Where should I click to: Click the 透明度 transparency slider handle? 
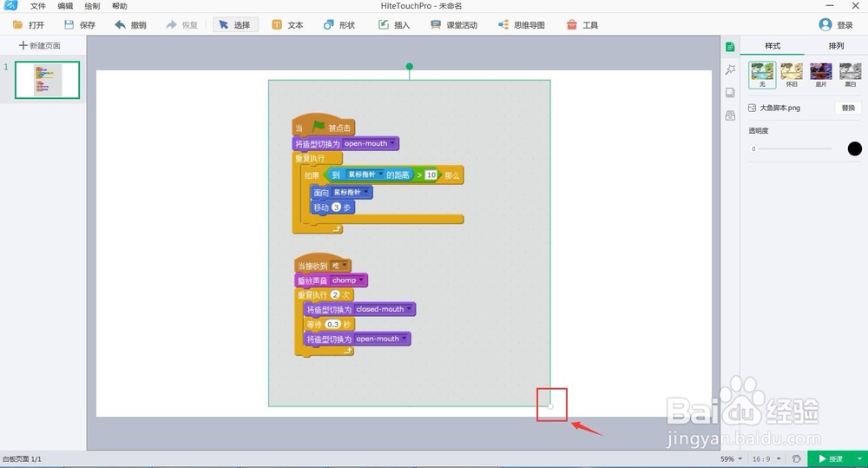[x=753, y=149]
